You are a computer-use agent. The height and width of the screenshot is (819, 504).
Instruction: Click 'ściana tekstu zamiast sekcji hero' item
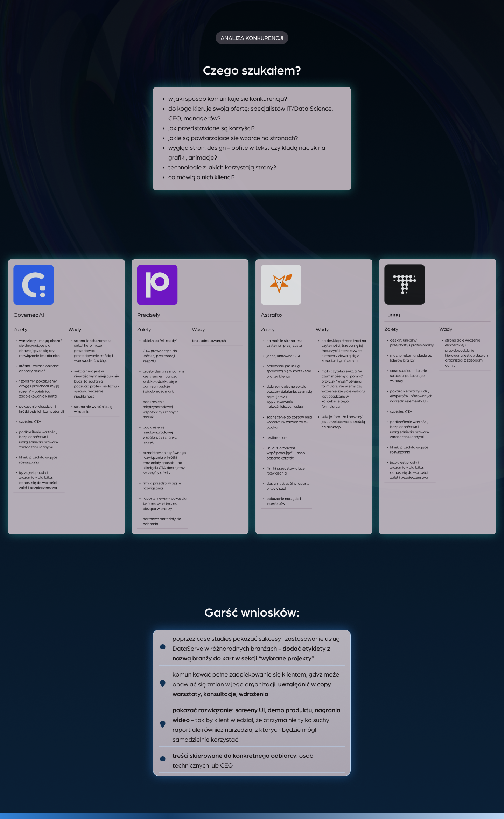[94, 351]
